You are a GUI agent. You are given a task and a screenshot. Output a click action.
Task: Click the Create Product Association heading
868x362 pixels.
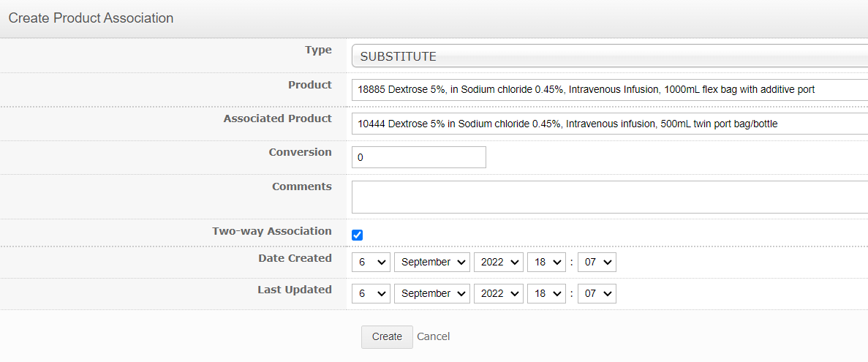coord(91,18)
